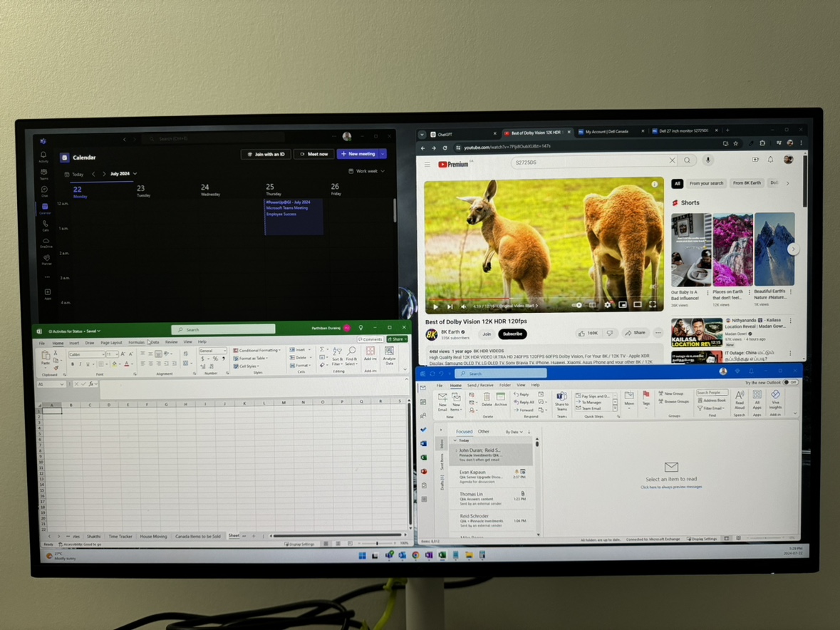Viewport: 840px width, 630px height.
Task: Click the YouTube Subscribe button
Action: click(x=512, y=334)
